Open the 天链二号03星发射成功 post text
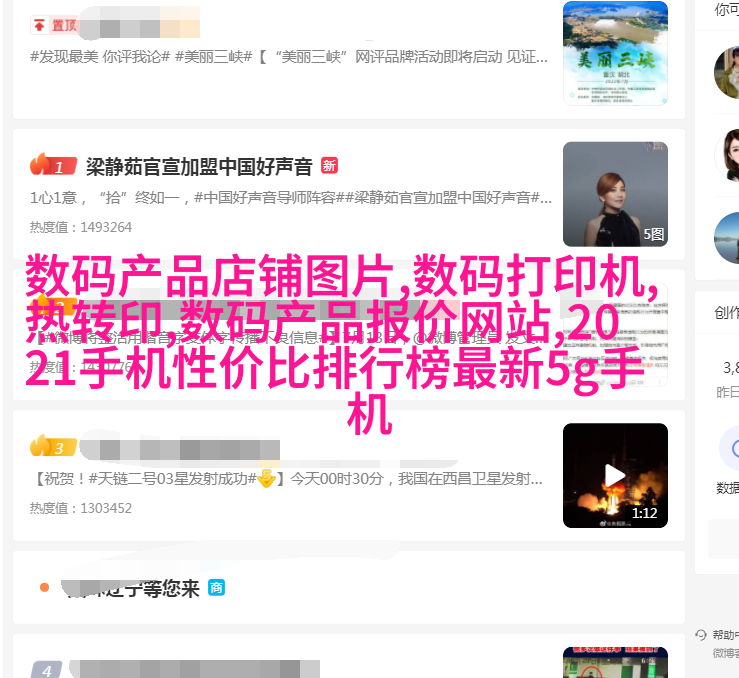This screenshot has height=678, width=739. [x=289, y=479]
